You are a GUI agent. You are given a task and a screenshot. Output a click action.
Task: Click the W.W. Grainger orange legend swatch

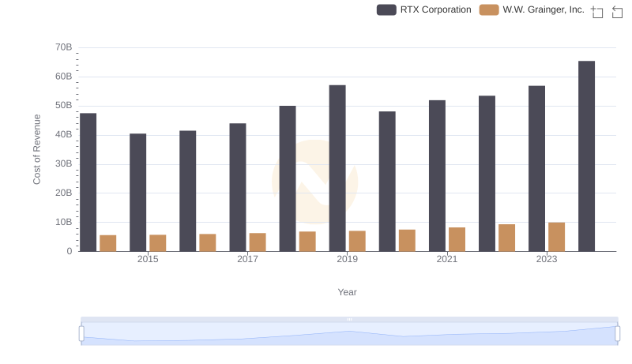(489, 9)
